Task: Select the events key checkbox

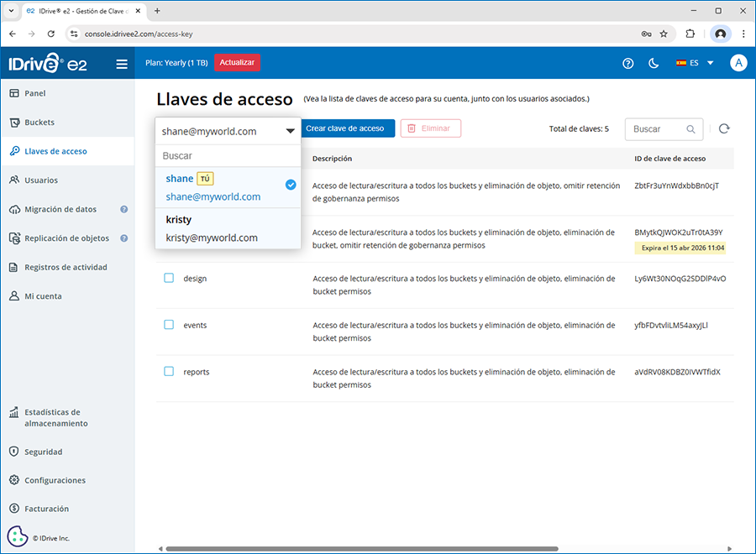Action: tap(169, 325)
